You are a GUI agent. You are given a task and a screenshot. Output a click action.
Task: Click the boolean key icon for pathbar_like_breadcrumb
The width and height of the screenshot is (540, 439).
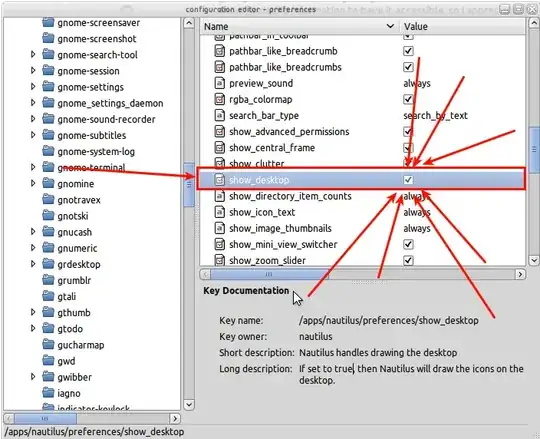[x=219, y=51]
